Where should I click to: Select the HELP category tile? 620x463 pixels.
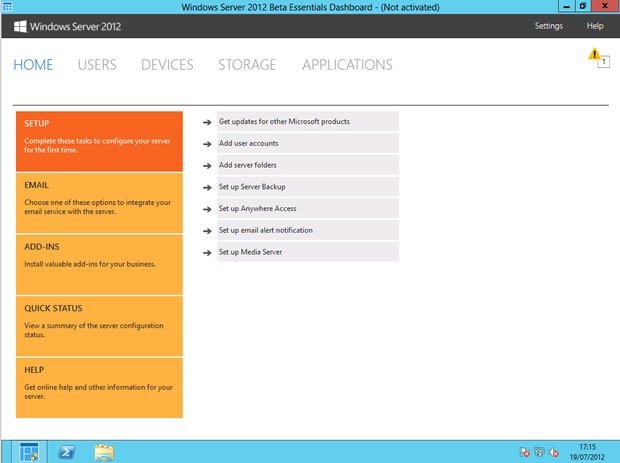click(x=99, y=388)
